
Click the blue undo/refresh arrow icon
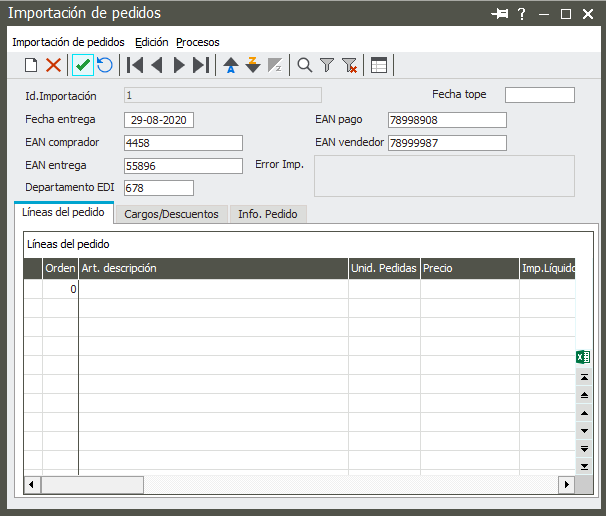(105, 65)
